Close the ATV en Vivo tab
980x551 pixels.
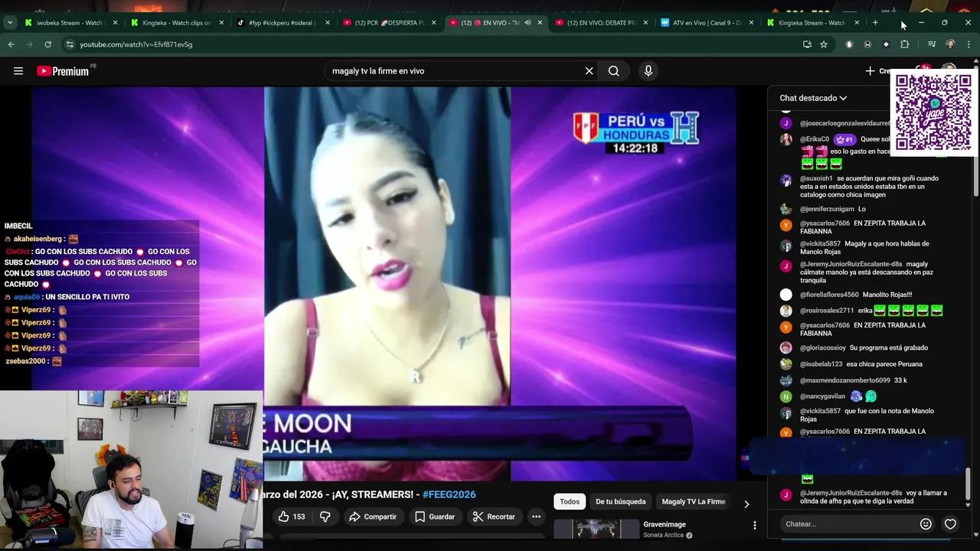(751, 23)
